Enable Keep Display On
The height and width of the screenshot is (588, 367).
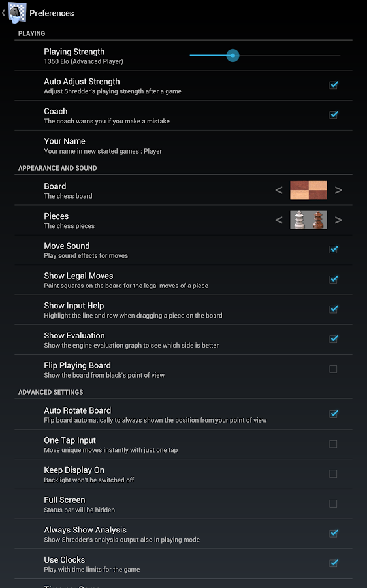tap(333, 474)
